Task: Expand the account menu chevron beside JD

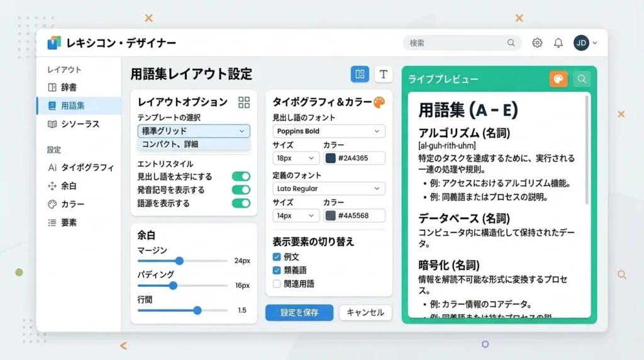Action: click(x=595, y=43)
